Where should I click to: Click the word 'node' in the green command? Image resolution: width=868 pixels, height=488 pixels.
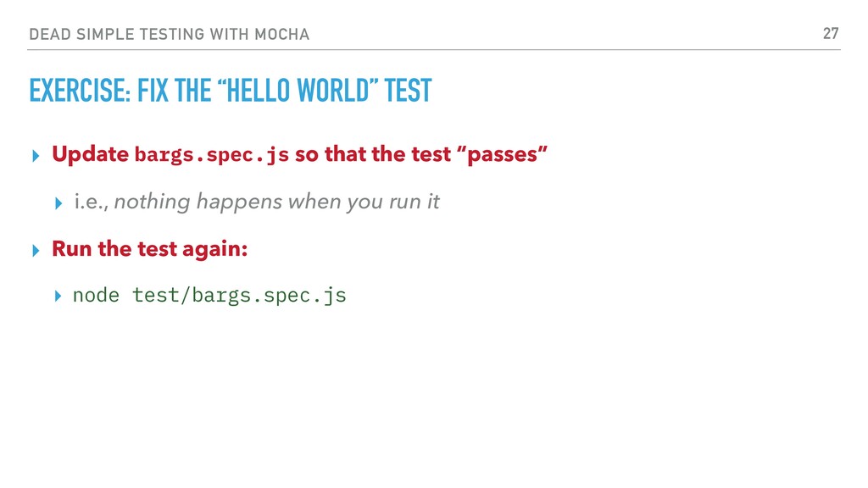pyautogui.click(x=96, y=296)
